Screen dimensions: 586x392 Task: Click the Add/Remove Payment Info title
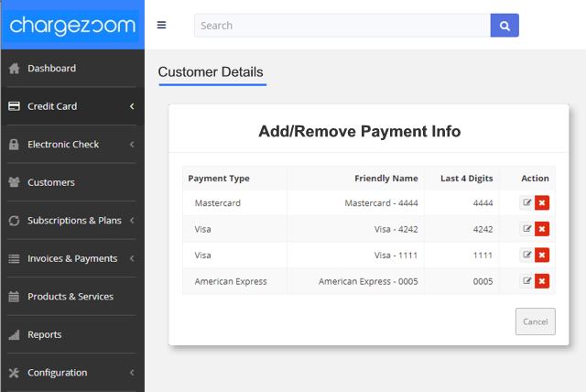click(x=360, y=132)
